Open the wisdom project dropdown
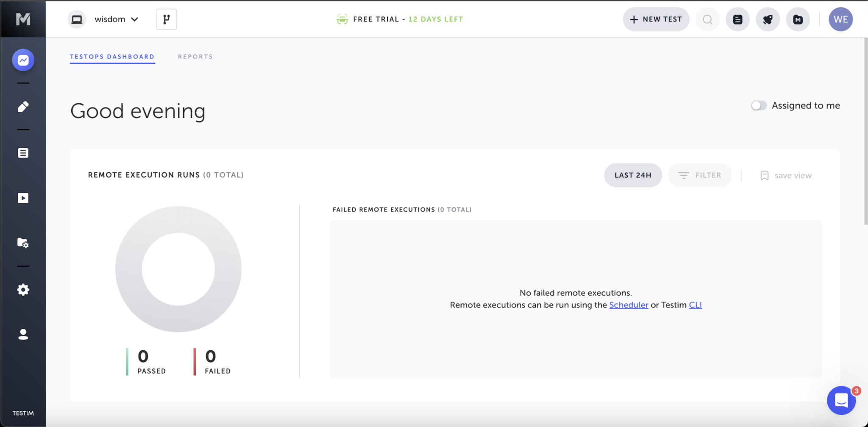Screen dimensions: 868x427 [116, 19]
